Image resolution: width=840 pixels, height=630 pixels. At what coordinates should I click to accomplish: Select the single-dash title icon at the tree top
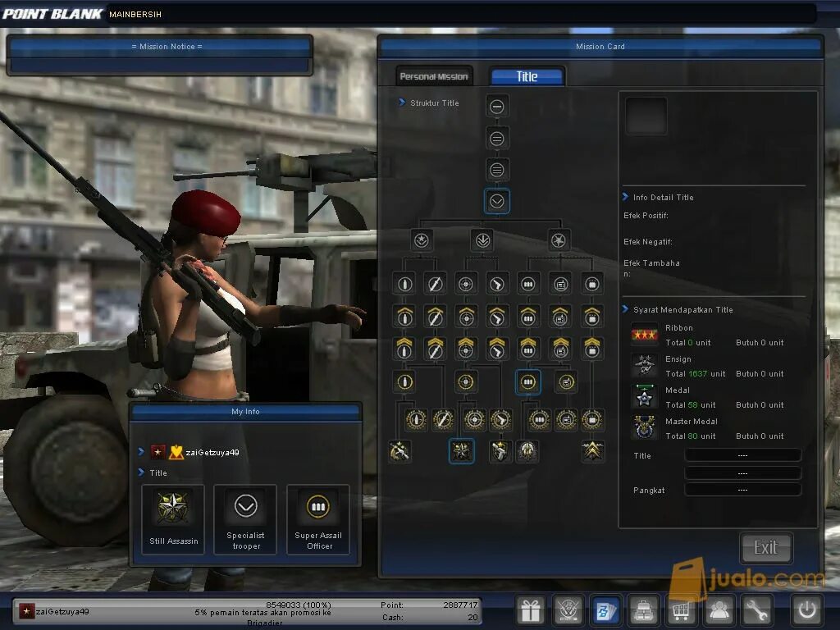(496, 107)
